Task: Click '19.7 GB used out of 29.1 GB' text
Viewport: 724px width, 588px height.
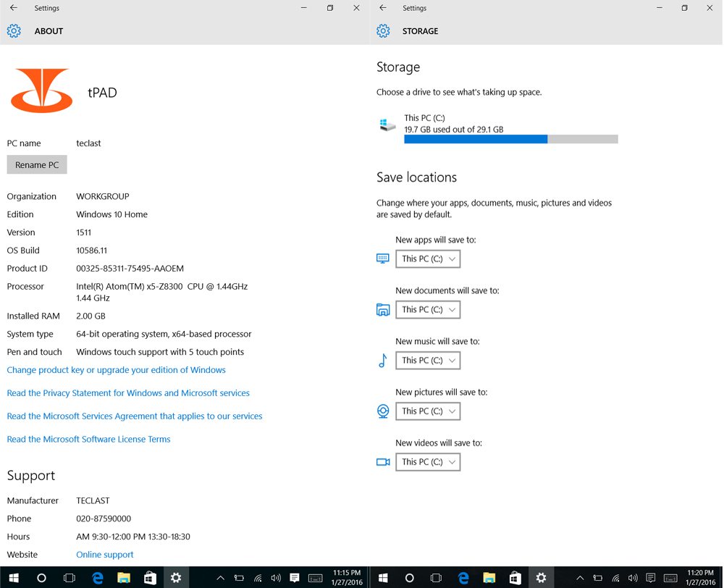Action: pyautogui.click(x=454, y=130)
